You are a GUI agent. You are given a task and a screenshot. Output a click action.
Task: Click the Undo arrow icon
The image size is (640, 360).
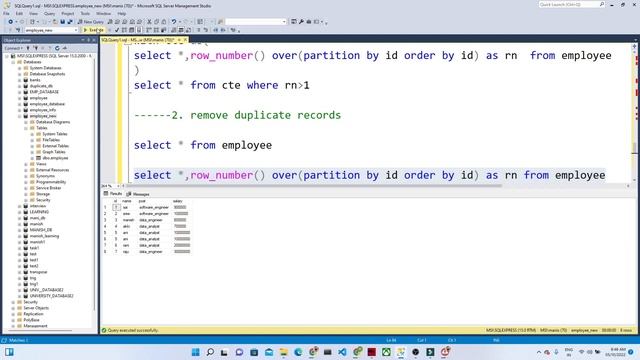point(174,22)
